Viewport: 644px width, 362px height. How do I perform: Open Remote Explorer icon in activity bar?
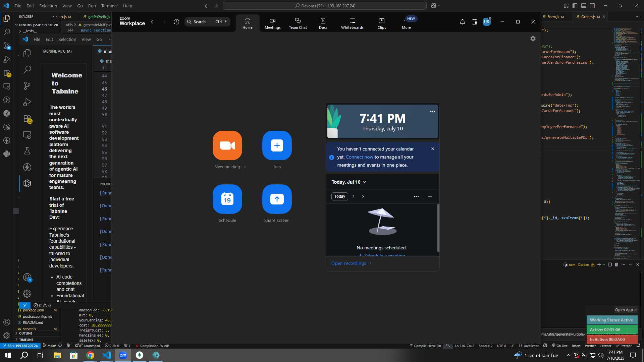pyautogui.click(x=7, y=86)
